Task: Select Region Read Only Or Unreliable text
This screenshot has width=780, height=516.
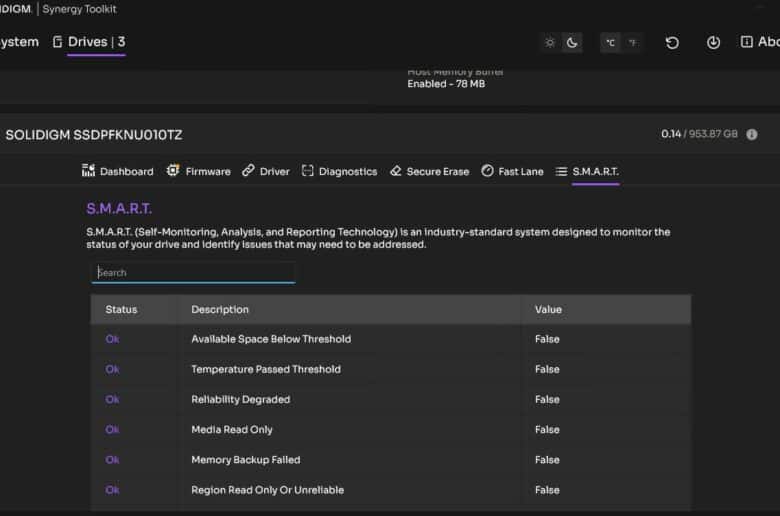Action: coord(268,490)
